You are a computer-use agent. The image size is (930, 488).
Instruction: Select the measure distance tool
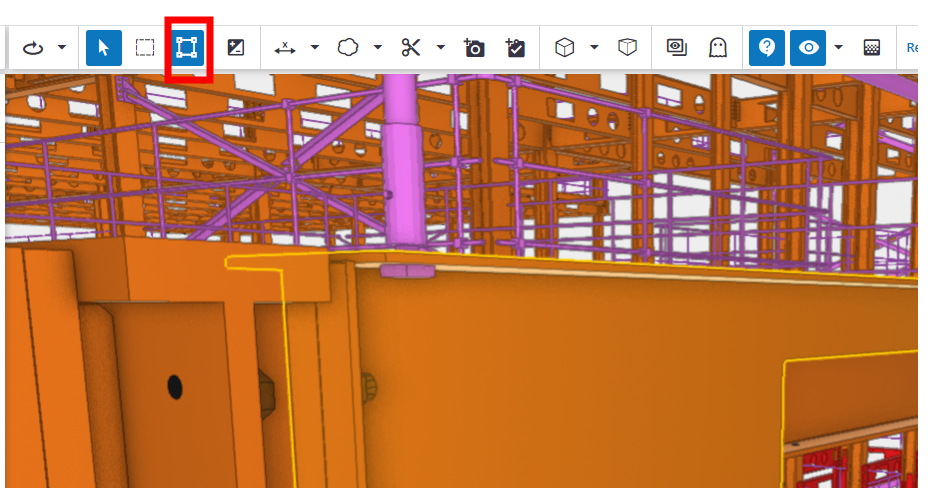point(285,48)
